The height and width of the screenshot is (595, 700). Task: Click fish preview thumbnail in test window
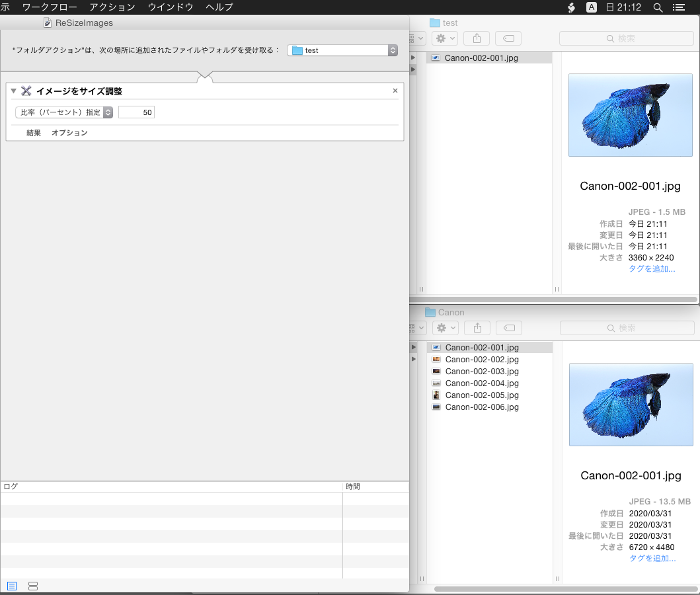pyautogui.click(x=631, y=115)
